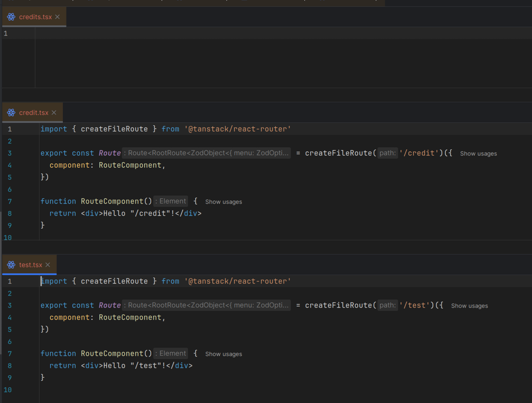
Task: Click the '@tanstack/react-router' import in test.tsx
Action: (x=238, y=281)
